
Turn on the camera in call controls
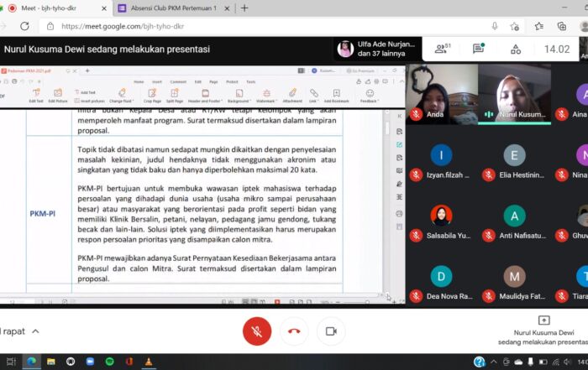point(331,331)
